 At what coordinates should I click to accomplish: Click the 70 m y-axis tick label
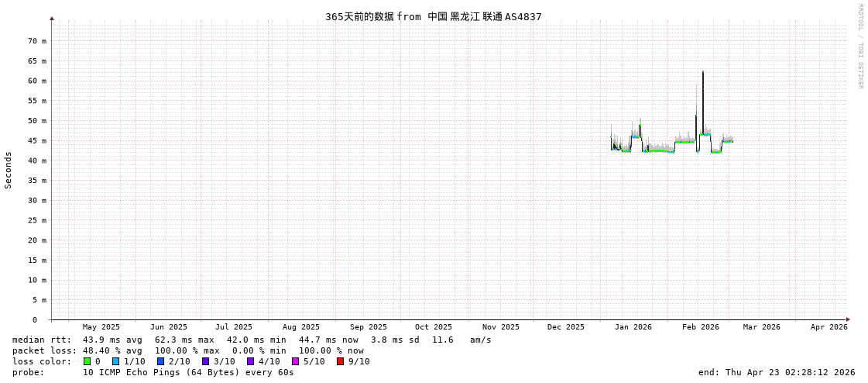tap(37, 41)
